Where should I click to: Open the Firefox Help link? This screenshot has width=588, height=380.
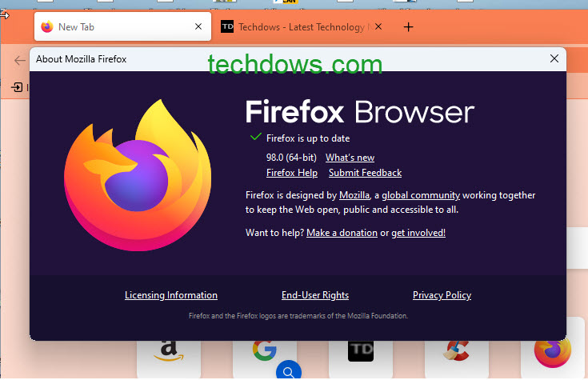(292, 173)
